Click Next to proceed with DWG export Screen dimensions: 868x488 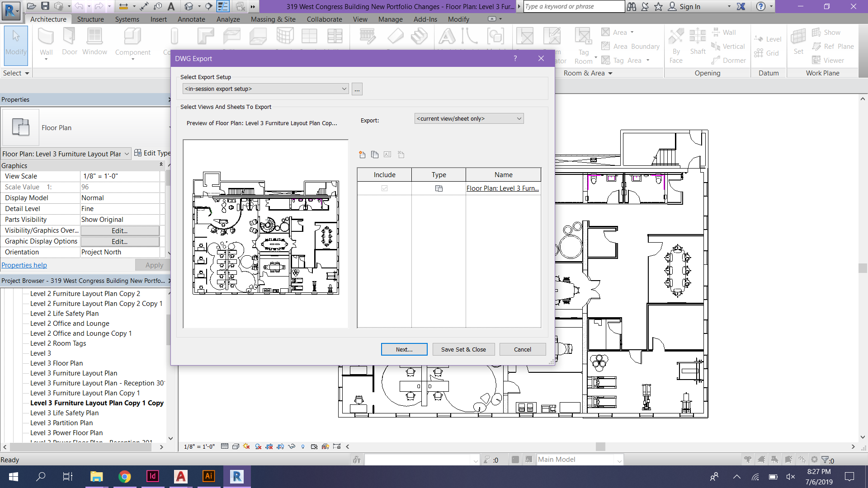(x=404, y=349)
